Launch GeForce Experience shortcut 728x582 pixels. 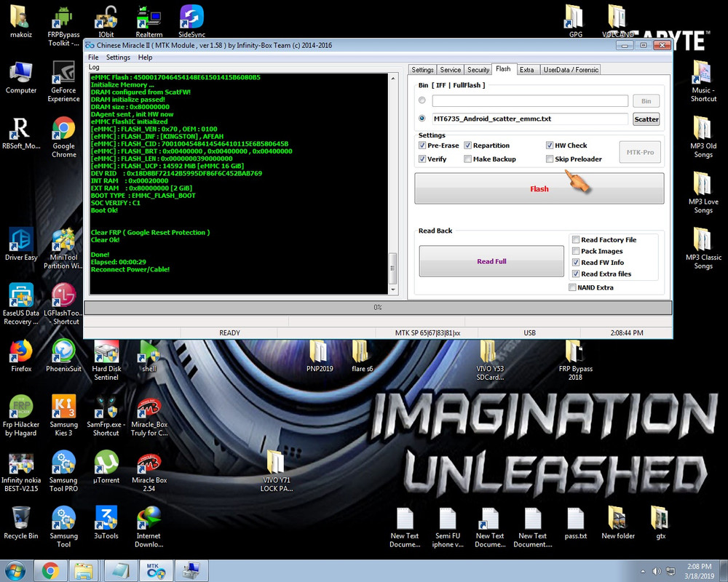(x=63, y=81)
